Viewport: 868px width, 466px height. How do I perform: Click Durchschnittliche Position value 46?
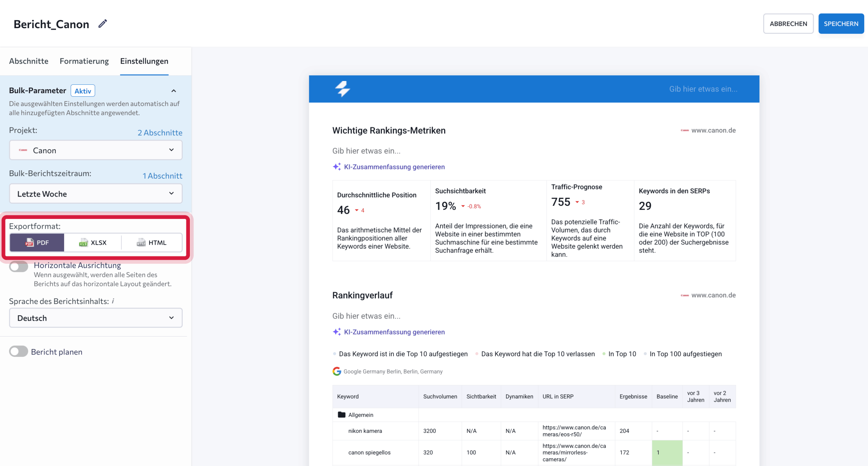pos(343,210)
